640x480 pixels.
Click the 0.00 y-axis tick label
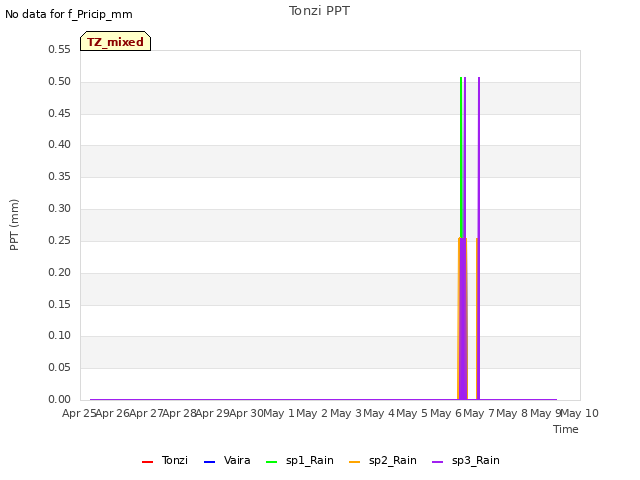coord(60,399)
